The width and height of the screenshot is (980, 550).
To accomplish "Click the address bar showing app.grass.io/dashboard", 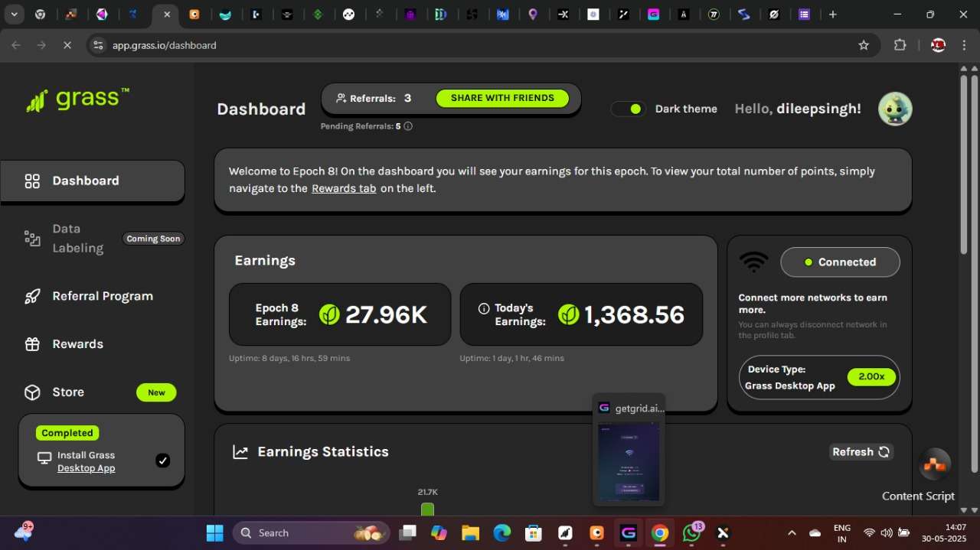I will [x=482, y=45].
